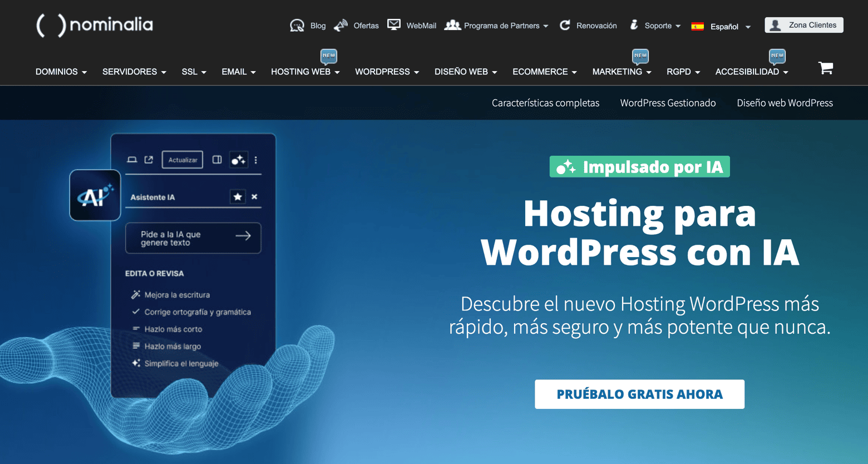Open the Blog link
Image resolution: width=868 pixels, height=464 pixels.
318,26
